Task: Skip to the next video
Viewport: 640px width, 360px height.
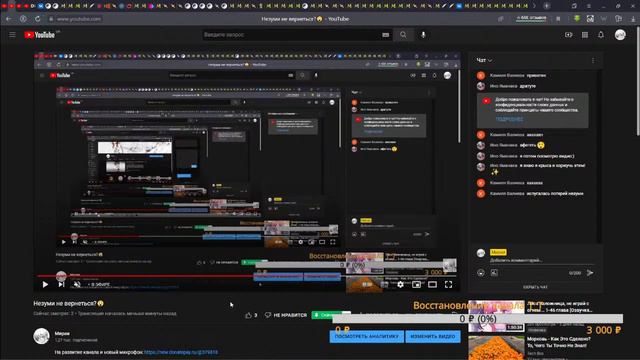Action: pos(61,284)
